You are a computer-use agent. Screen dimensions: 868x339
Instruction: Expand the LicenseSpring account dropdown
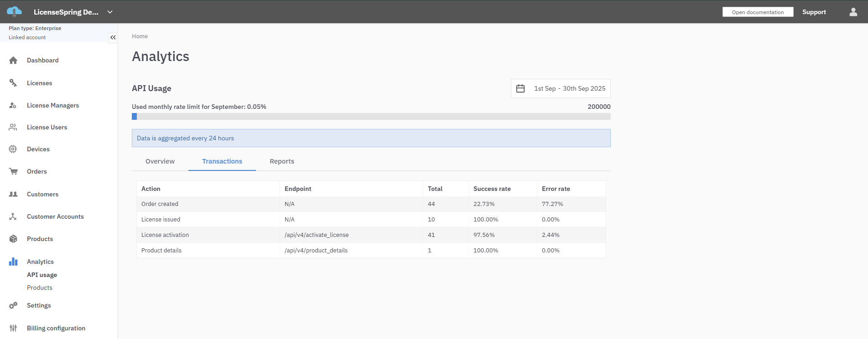110,12
